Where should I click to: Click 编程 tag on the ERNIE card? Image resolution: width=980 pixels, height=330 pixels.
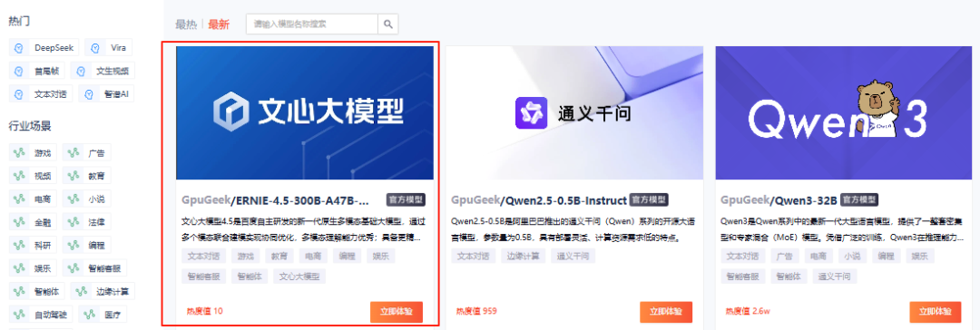pos(347,256)
